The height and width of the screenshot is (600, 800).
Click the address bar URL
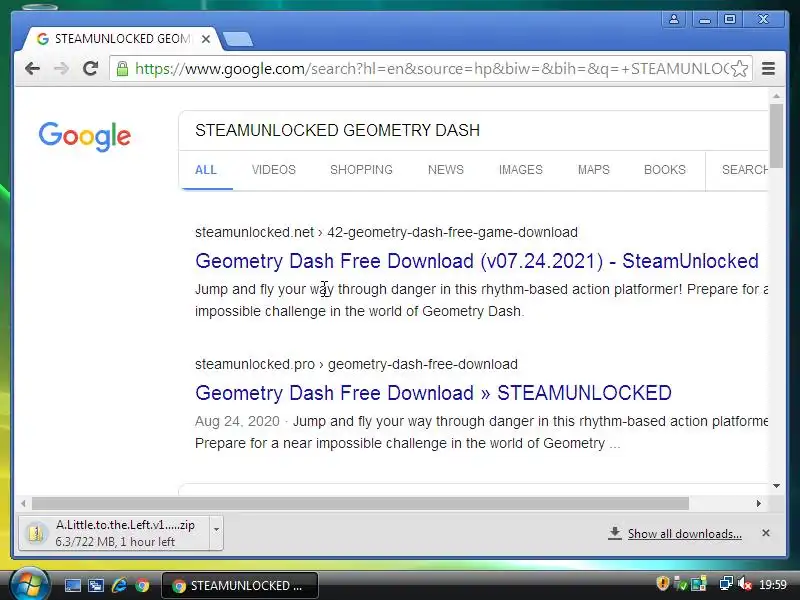(x=431, y=68)
